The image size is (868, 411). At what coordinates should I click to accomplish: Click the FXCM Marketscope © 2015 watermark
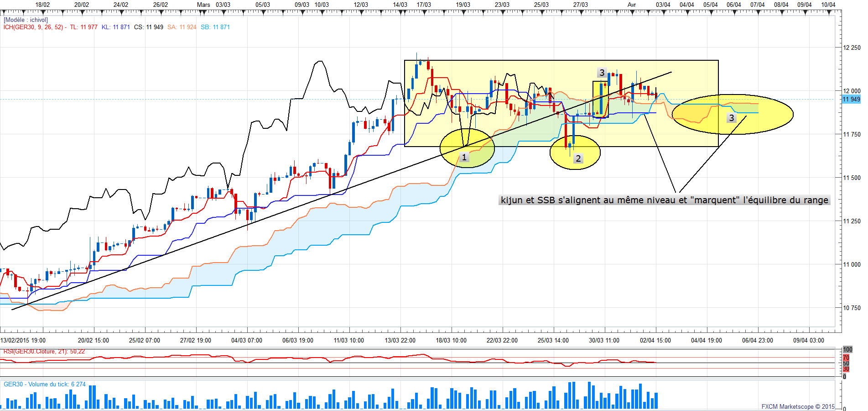pos(798,406)
